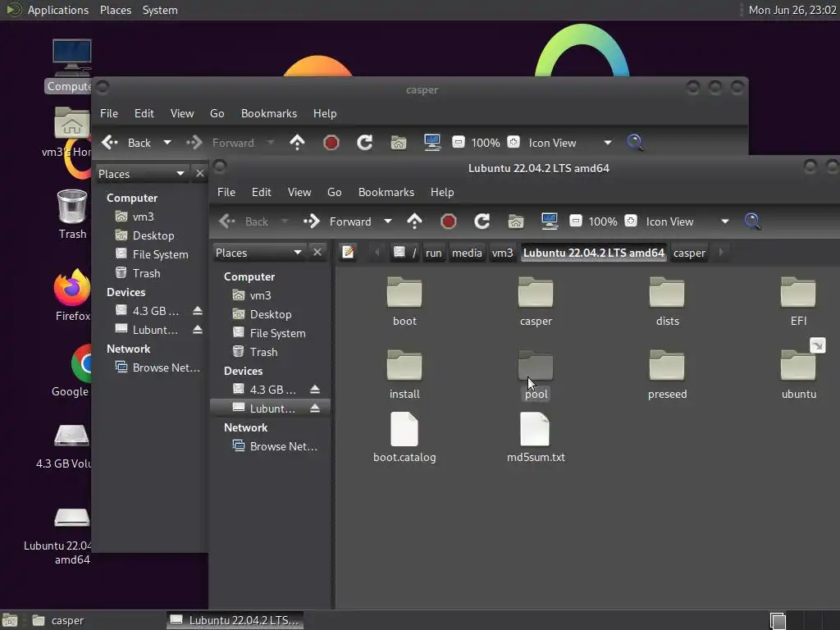840x630 pixels.
Task: Click 'media' path bar button
Action: [x=467, y=253]
